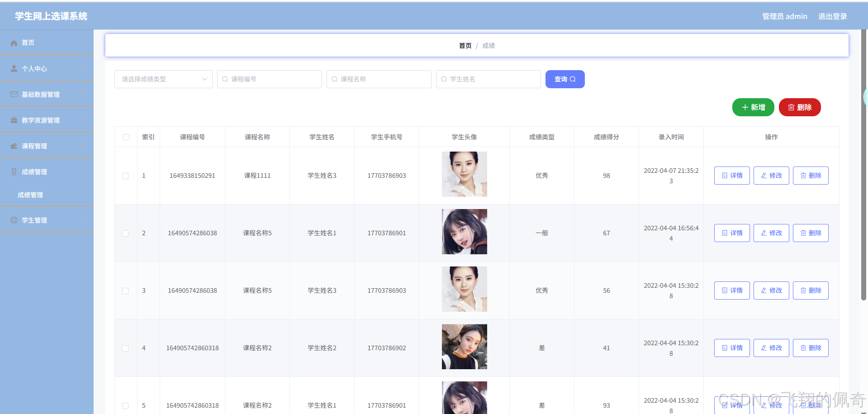Focus the 课程编号 search input
Image resolution: width=868 pixels, height=414 pixels.
coord(270,79)
